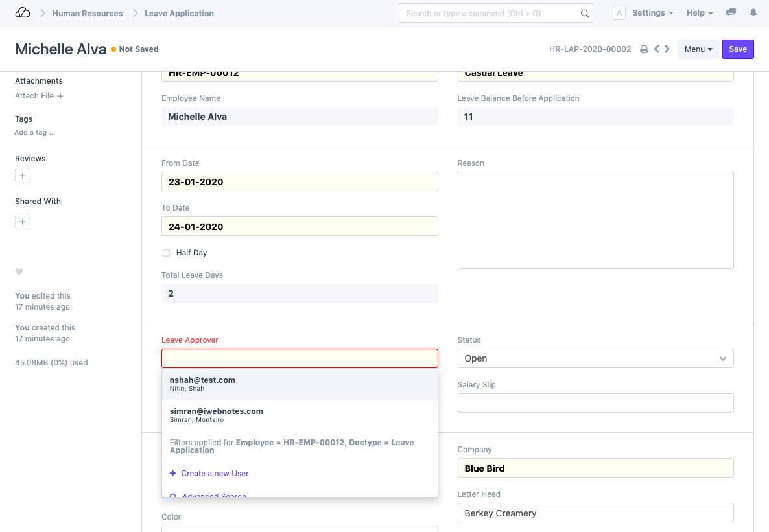769x532 pixels.
Task: Open the notifications bell
Action: (753, 13)
